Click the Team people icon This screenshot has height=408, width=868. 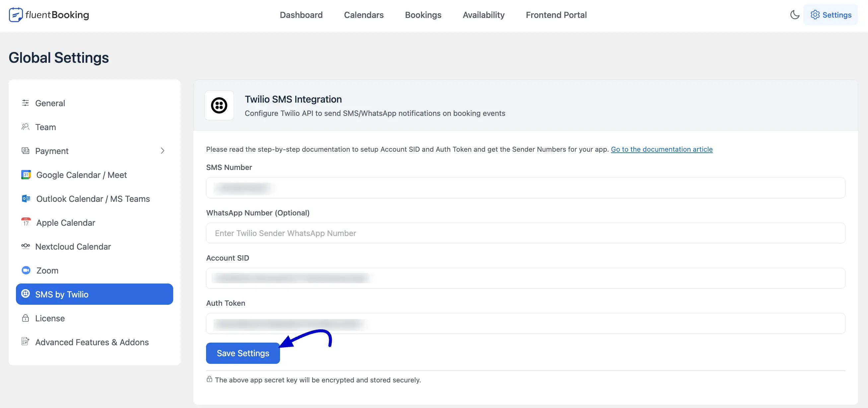pyautogui.click(x=25, y=127)
